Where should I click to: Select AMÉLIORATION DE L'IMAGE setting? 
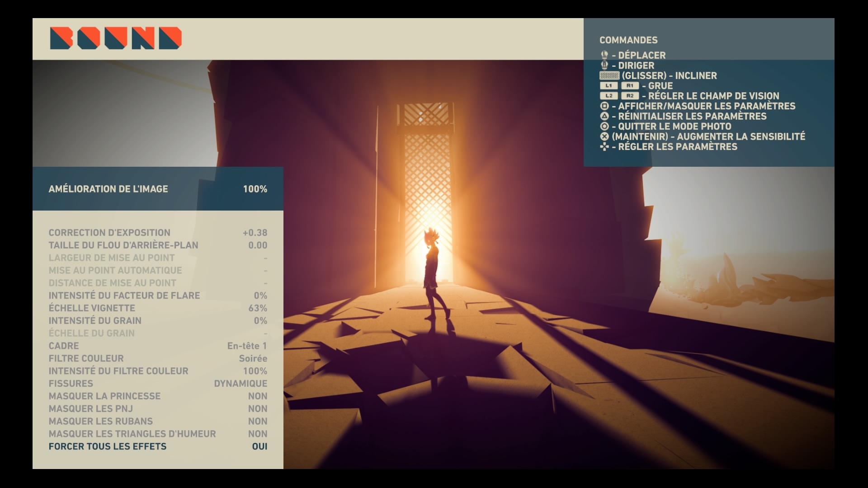[108, 189]
